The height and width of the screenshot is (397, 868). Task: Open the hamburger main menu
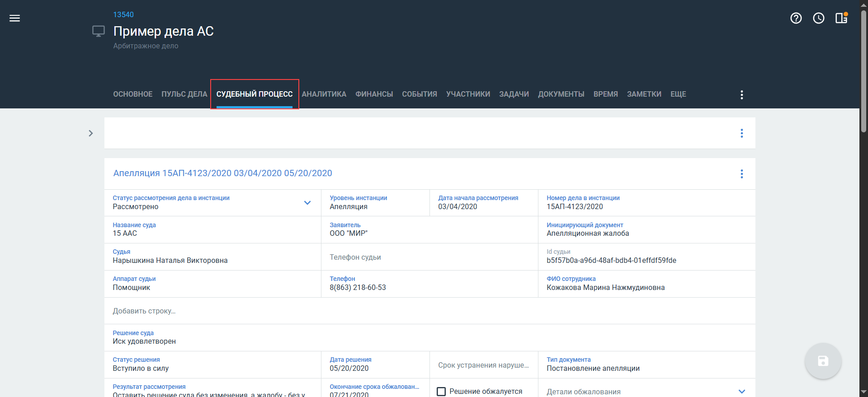[x=14, y=18]
